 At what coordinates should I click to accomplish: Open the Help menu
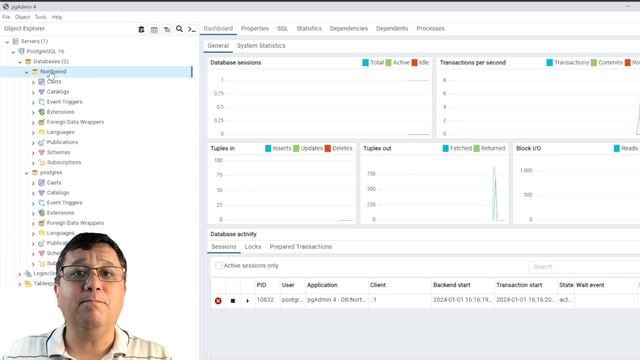coord(57,17)
